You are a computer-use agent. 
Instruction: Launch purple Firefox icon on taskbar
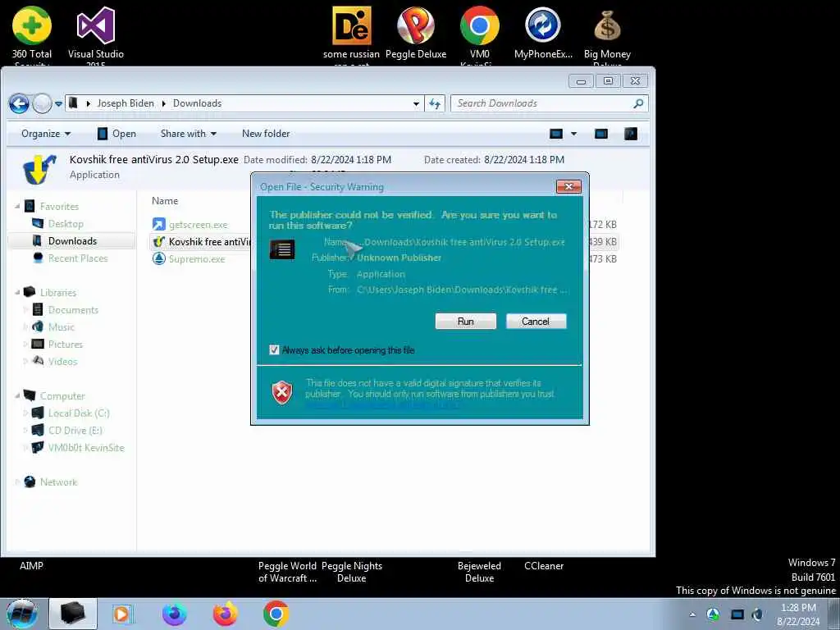(x=175, y=614)
